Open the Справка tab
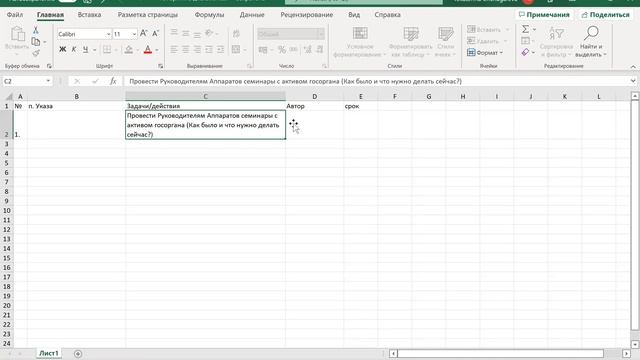Image resolution: width=640 pixels, height=360 pixels. pyautogui.click(x=387, y=15)
